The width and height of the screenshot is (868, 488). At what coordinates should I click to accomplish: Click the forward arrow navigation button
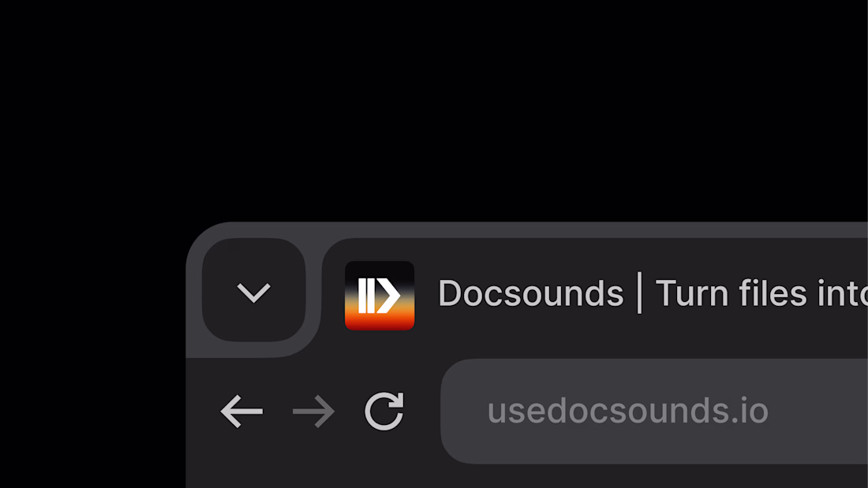[x=313, y=411]
